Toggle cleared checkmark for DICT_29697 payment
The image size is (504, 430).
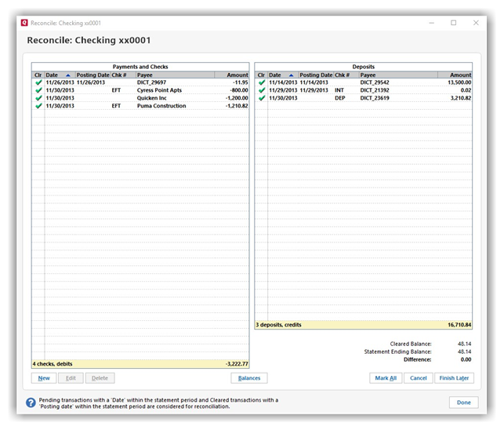point(38,82)
